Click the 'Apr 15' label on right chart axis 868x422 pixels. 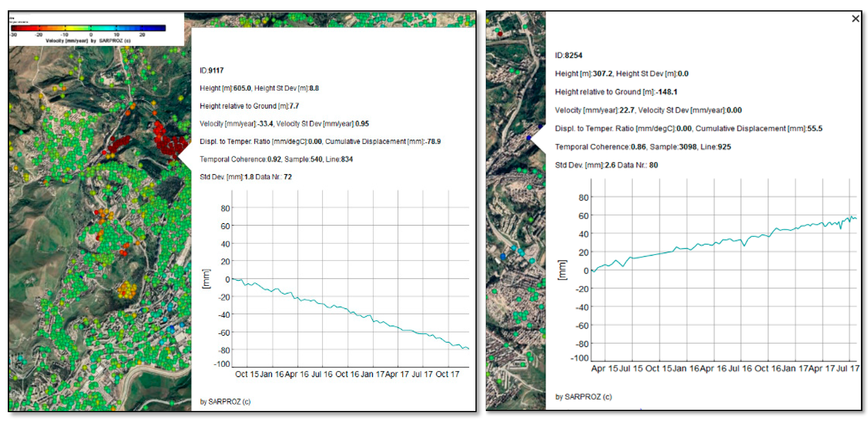coord(604,368)
